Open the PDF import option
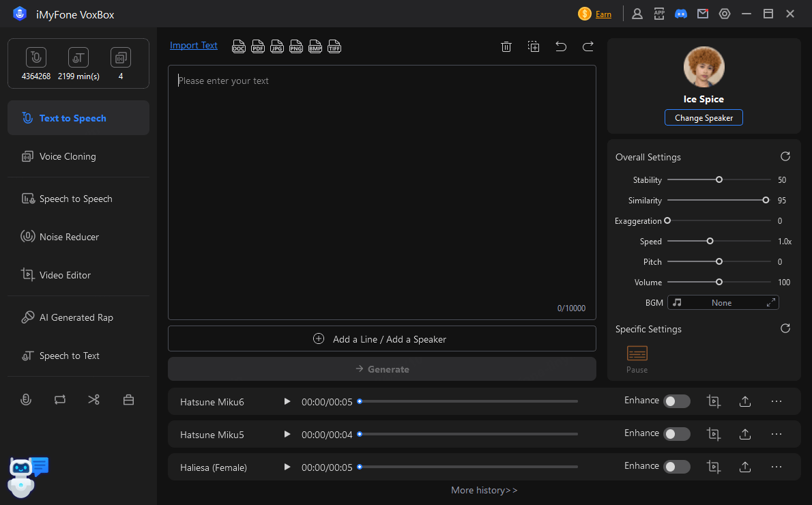 tap(258, 46)
